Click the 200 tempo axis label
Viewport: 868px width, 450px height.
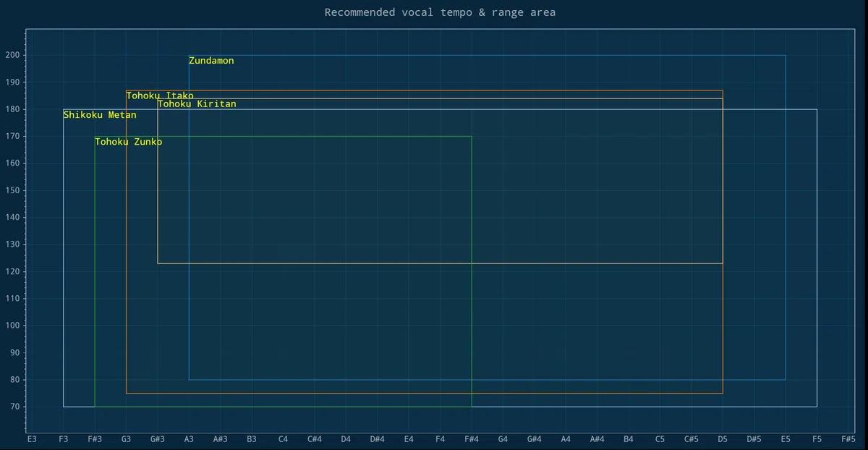[12, 55]
